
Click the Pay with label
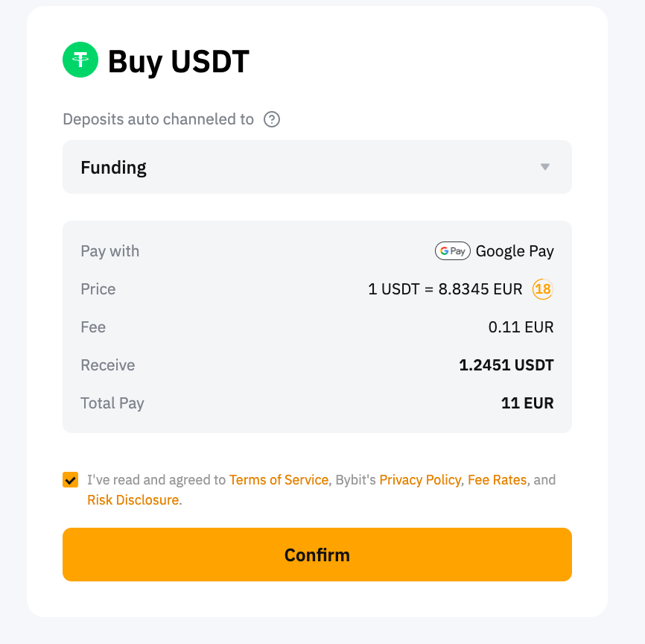[x=109, y=251]
